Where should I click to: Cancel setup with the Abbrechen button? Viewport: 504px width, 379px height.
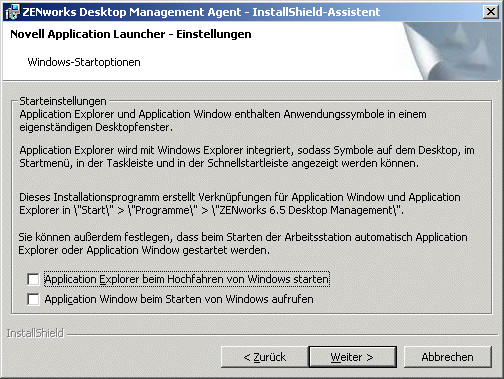click(448, 357)
